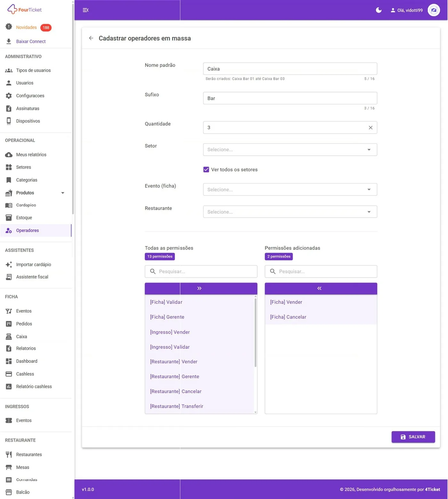Viewport: 448px width, 499px height.
Task: Select the [Ingresso] Vender permission
Action: pos(199,332)
